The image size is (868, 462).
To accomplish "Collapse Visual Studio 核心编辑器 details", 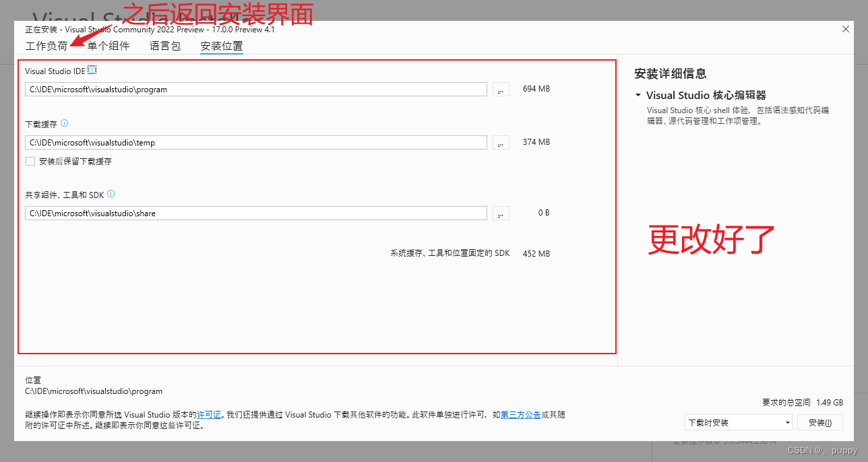I will (638, 96).
